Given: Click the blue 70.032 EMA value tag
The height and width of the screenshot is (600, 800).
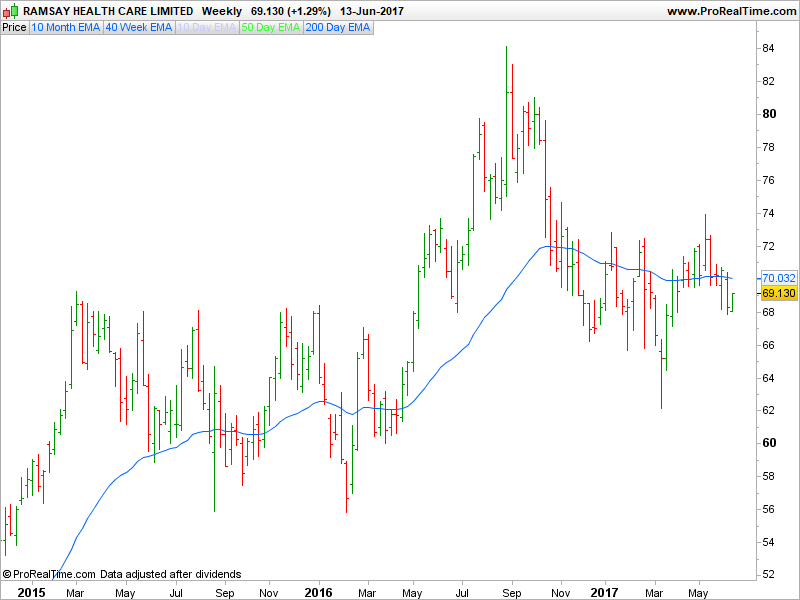Looking at the screenshot, I should [x=779, y=278].
